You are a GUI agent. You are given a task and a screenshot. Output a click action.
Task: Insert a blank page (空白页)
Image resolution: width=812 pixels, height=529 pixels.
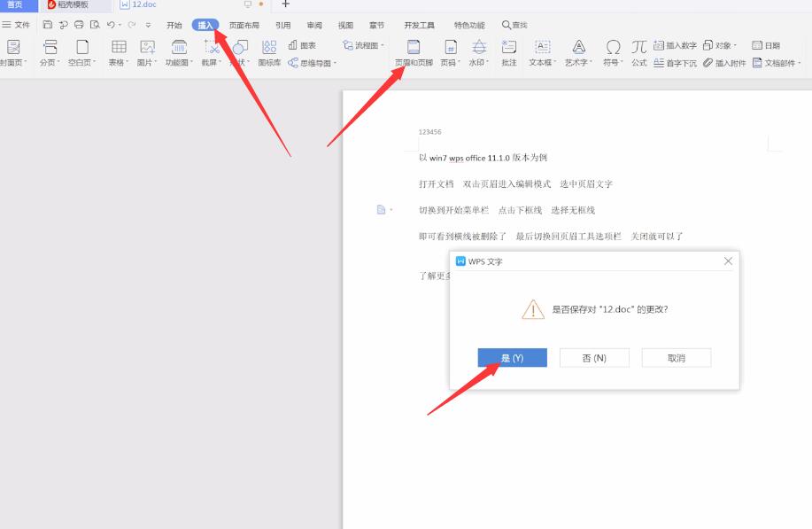coord(81,53)
